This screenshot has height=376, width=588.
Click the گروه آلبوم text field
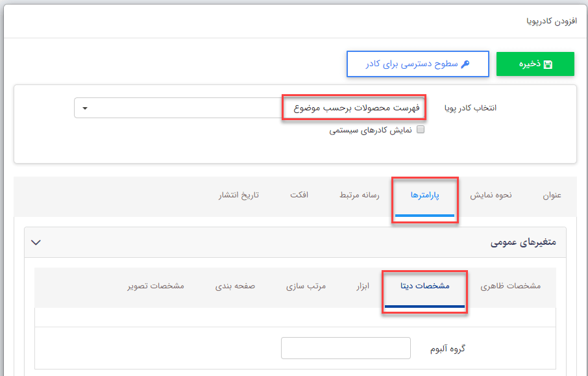[345, 348]
